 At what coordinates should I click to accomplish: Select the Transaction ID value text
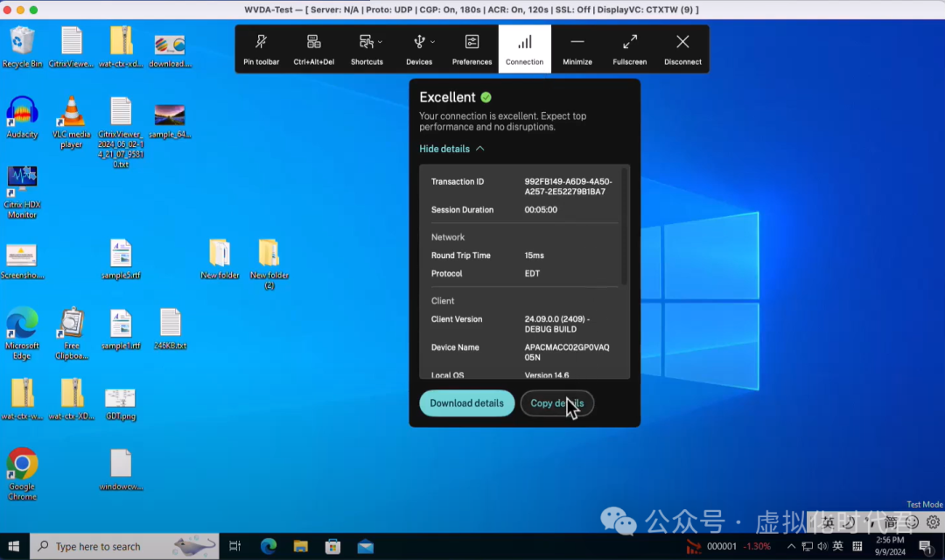[x=568, y=186]
